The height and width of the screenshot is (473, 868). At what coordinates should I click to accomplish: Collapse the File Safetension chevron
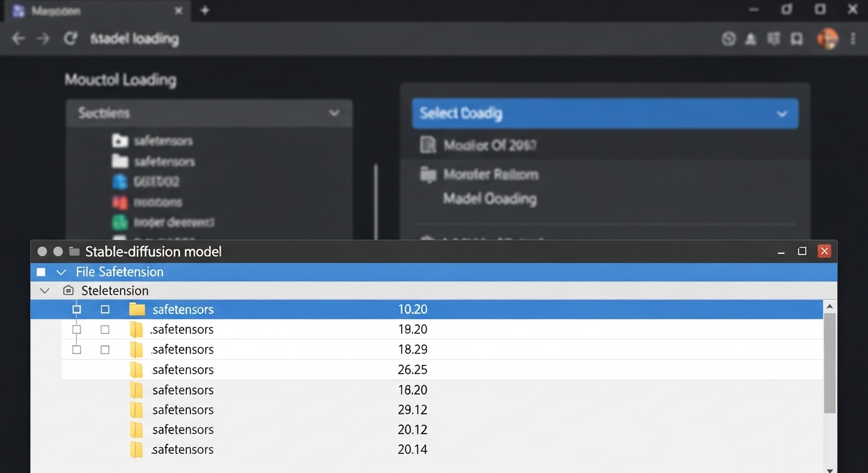coord(60,272)
